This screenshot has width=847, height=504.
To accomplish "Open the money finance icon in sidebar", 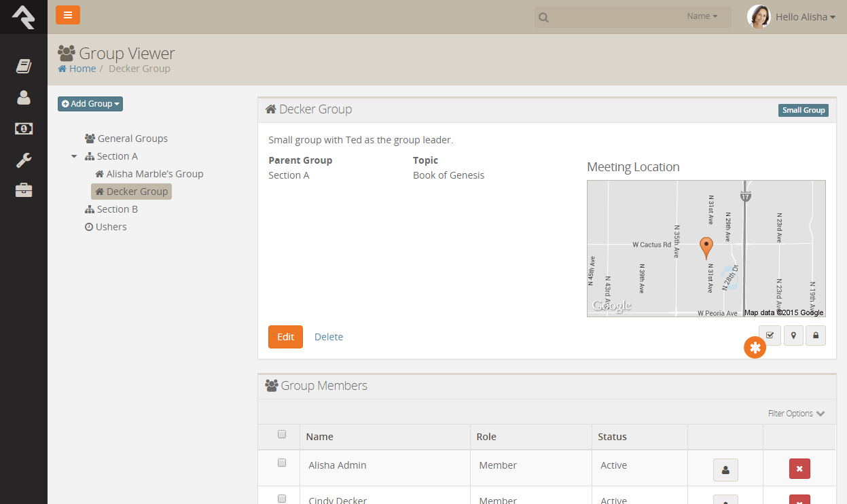I will [x=24, y=128].
